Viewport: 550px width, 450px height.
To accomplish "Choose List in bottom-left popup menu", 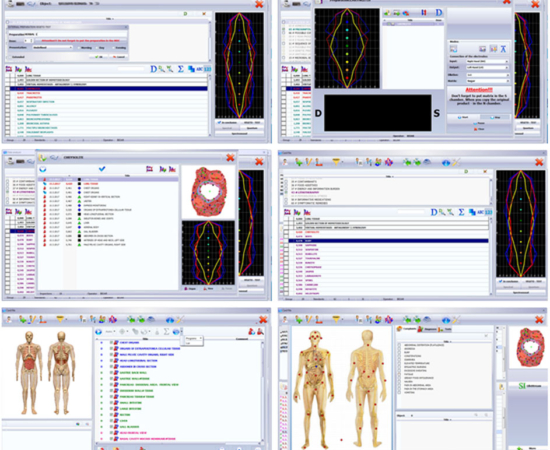I will click(192, 343).
